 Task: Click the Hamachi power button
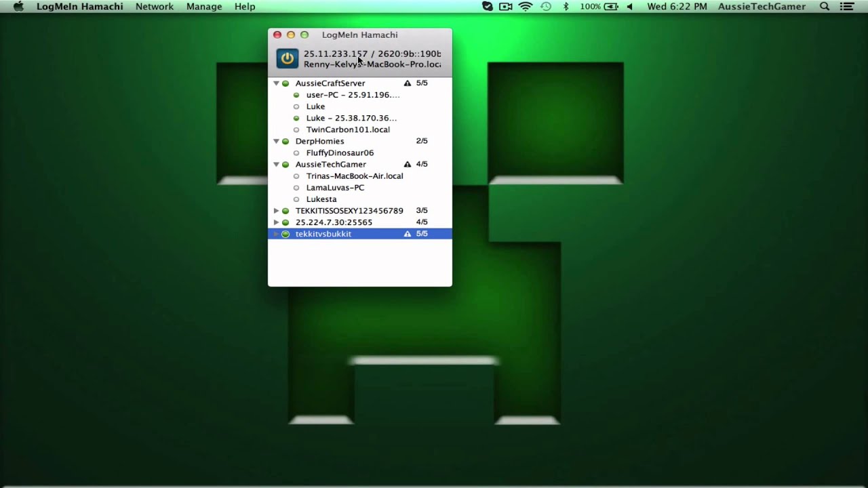click(x=288, y=58)
